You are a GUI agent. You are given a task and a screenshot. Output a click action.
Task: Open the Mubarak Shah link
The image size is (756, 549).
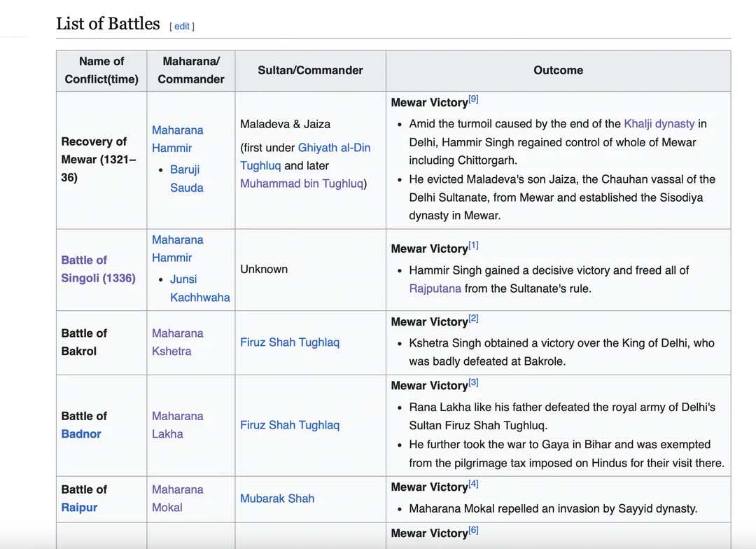pyautogui.click(x=276, y=499)
